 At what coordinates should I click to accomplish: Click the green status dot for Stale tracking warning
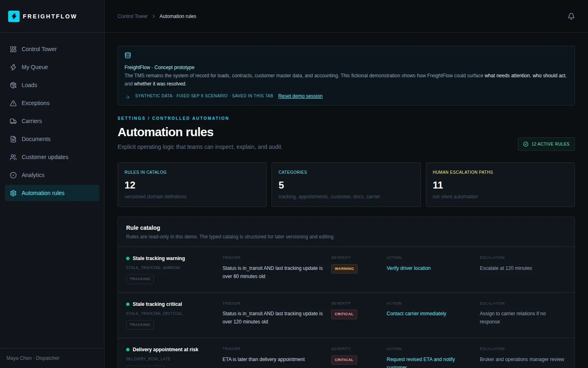click(x=128, y=258)
